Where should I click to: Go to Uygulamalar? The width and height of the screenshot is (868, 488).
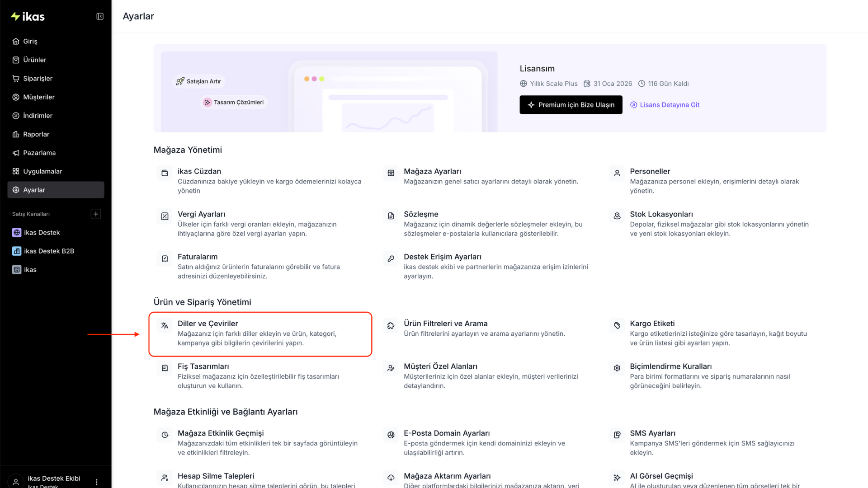(56, 171)
